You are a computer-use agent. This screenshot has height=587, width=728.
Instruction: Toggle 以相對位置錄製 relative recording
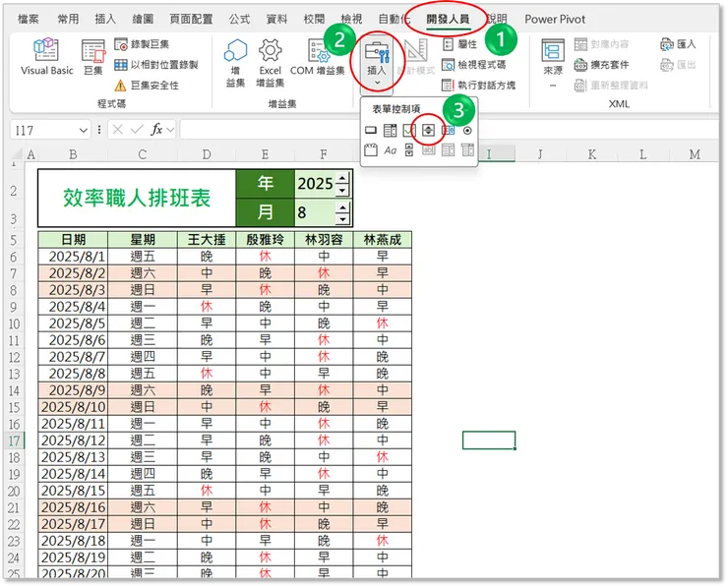(x=156, y=65)
